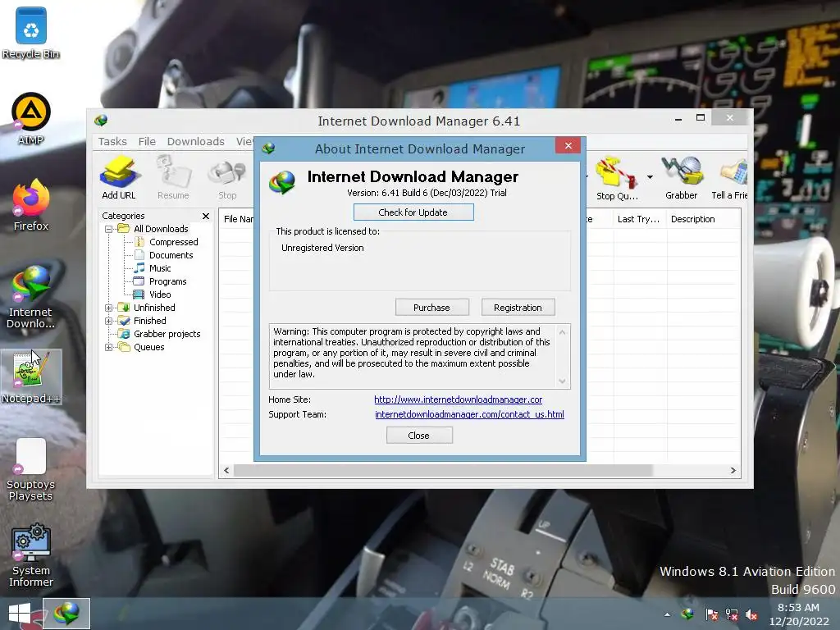
Task: Click the network status tray icon
Action: [x=731, y=614]
